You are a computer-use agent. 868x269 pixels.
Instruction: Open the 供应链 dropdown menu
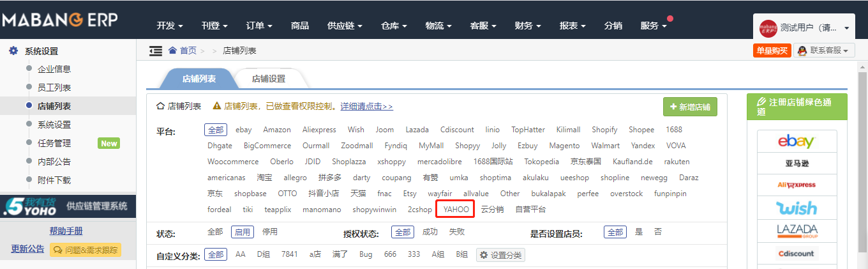[345, 26]
